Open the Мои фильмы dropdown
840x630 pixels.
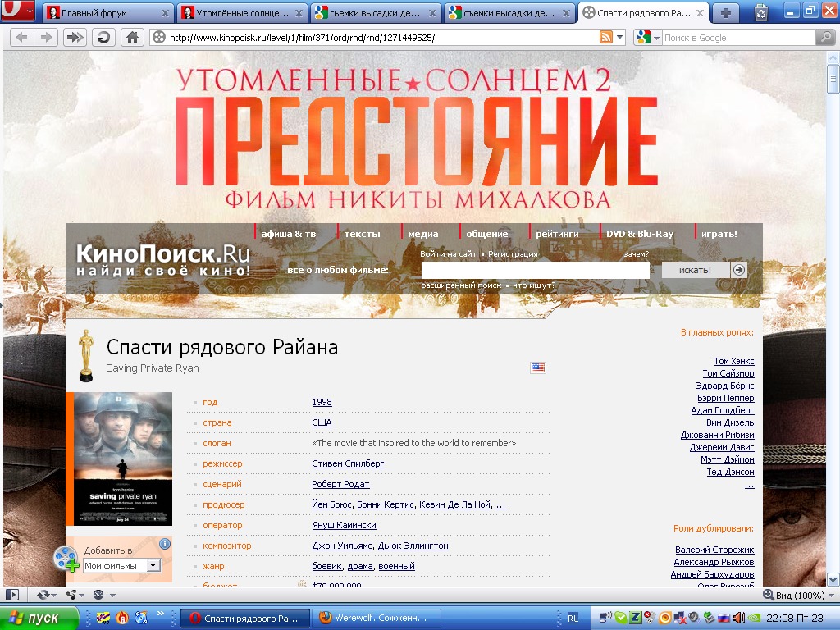[121, 566]
